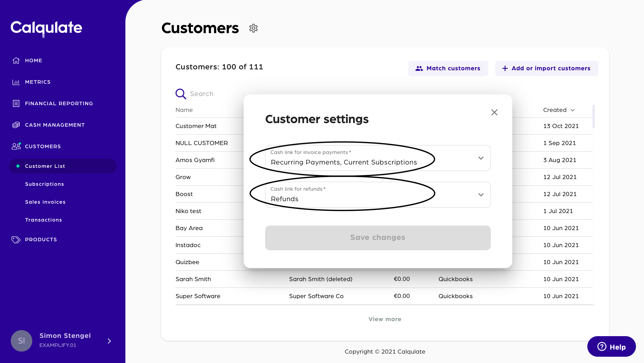Click Add or import customers button
Image resolution: width=644 pixels, height=363 pixels.
coord(547,68)
